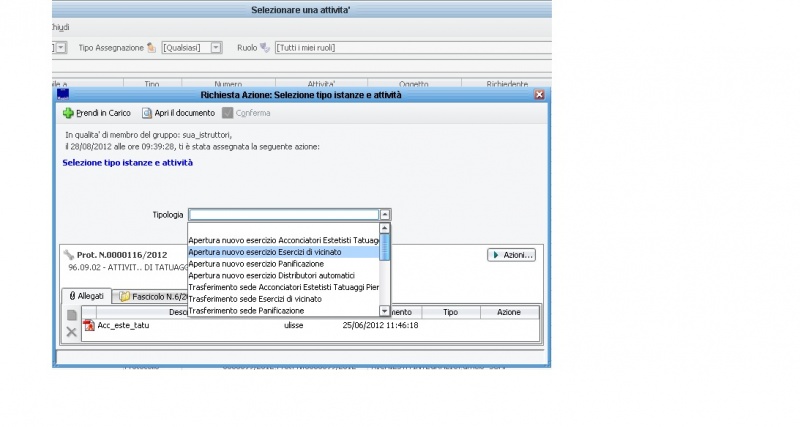Image resolution: width=800 pixels, height=427 pixels.
Task: Open Tipo Assegnazione dropdown in background window
Action: (x=216, y=47)
